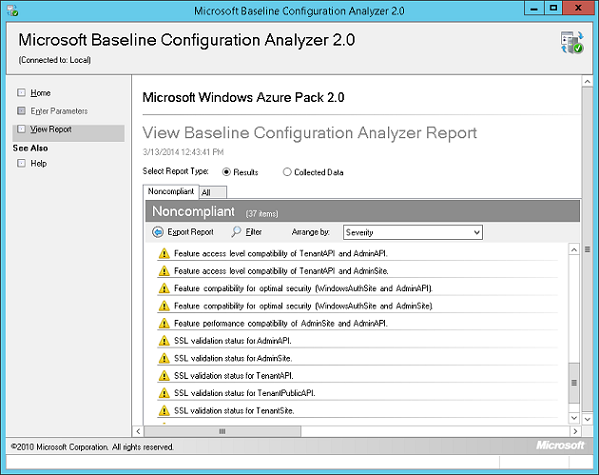Click the Export Report link
The width and height of the screenshot is (599, 475).
[x=190, y=232]
